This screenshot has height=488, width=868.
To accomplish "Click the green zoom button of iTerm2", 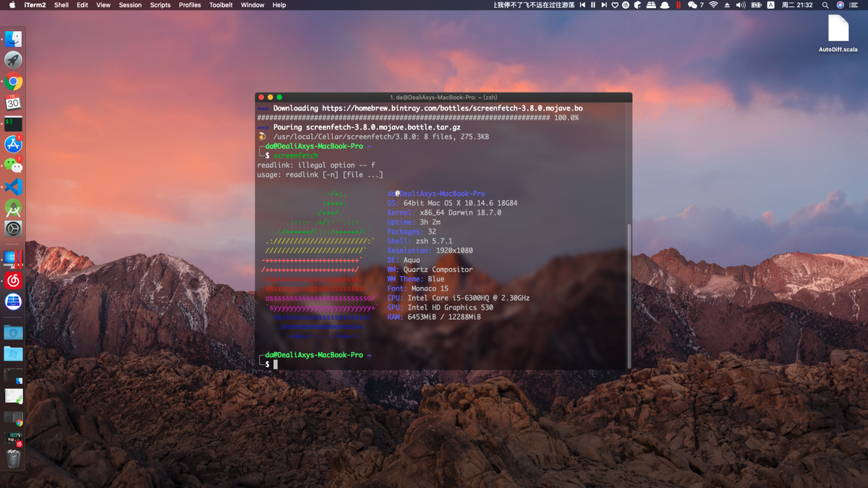I will [x=279, y=98].
